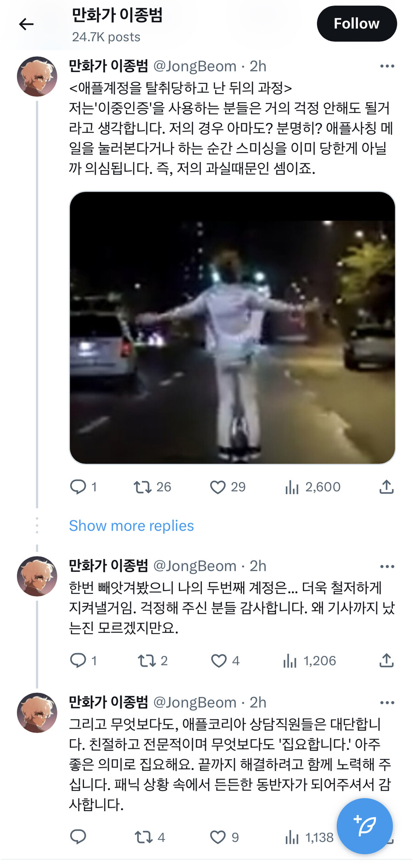
Task: Go back using the arrow at top left
Action: click(x=25, y=23)
